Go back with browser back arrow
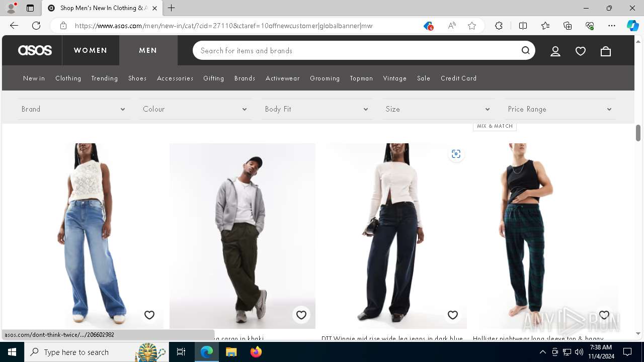This screenshot has height=362, width=644. tap(14, 26)
